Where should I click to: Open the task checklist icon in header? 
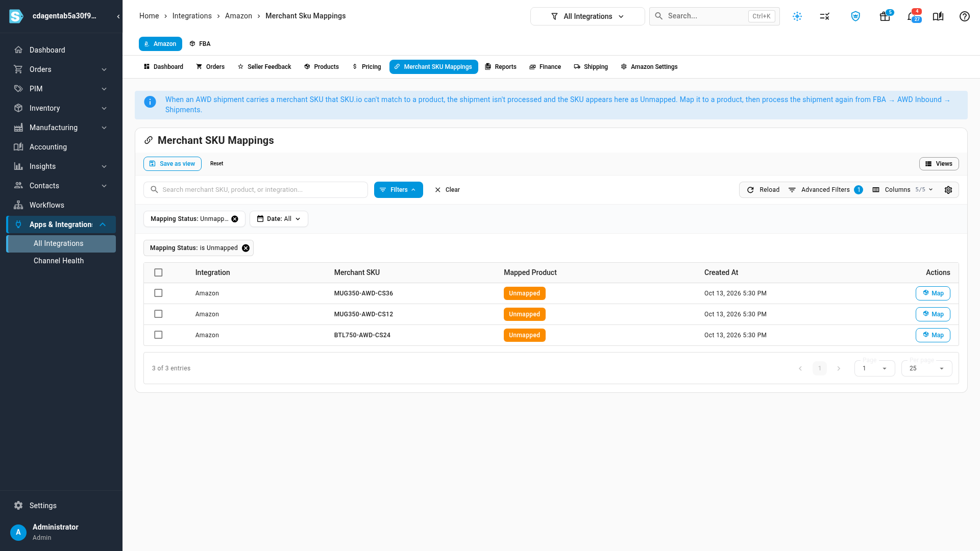(x=825, y=16)
